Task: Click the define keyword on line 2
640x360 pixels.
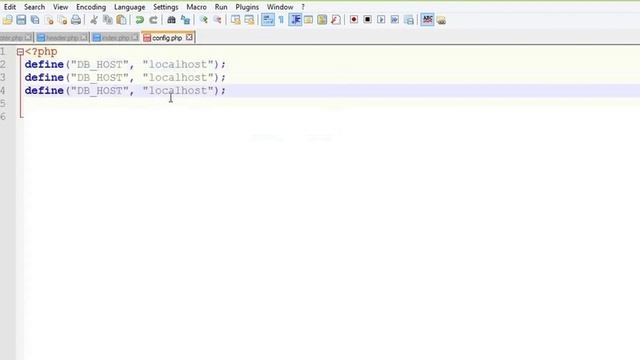Action: click(x=44, y=64)
